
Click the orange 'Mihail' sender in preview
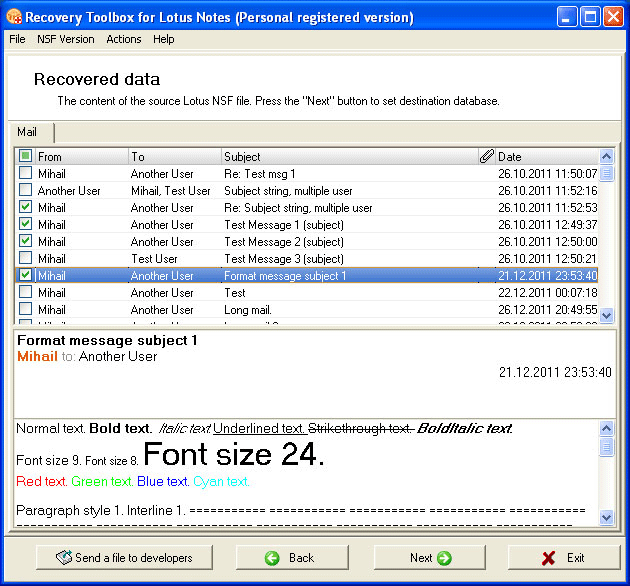pyautogui.click(x=37, y=356)
